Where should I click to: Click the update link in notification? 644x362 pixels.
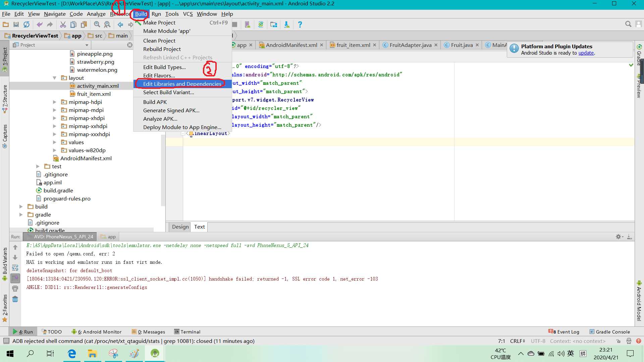[x=586, y=53]
